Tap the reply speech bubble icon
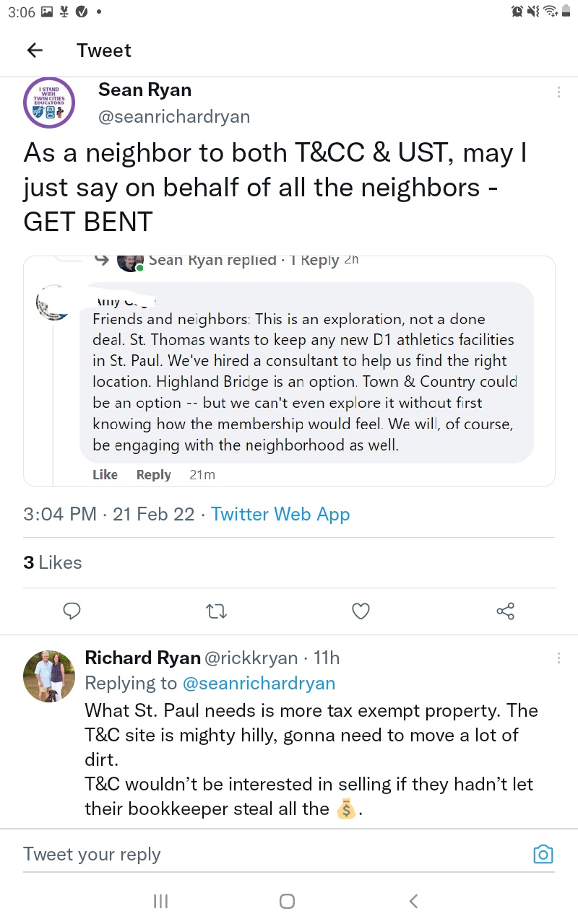578x924 pixels. tap(72, 611)
